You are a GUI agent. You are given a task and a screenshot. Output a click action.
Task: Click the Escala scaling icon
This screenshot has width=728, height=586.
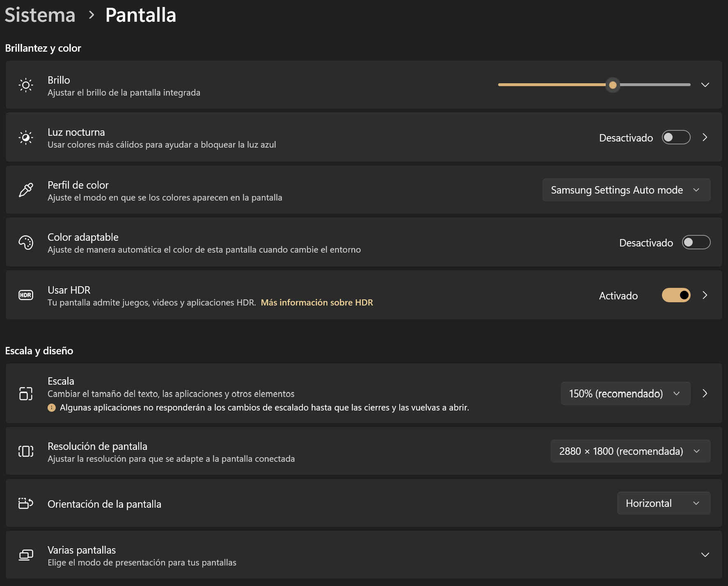click(26, 394)
